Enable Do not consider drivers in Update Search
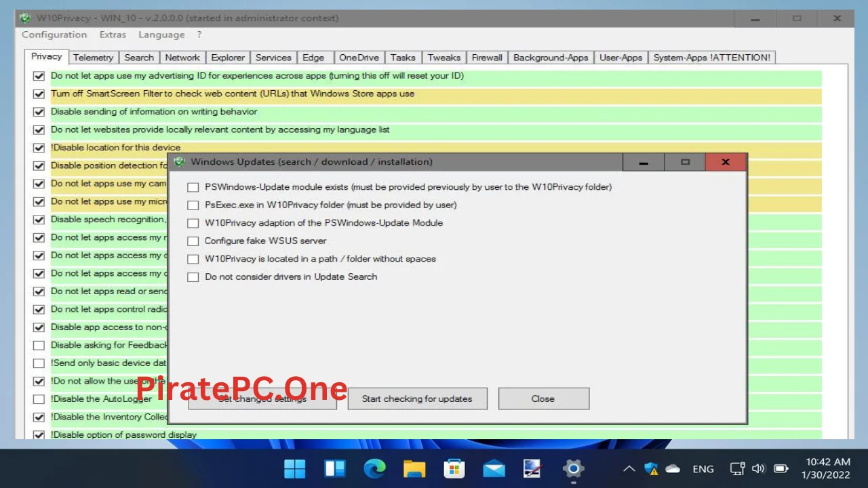 click(193, 277)
